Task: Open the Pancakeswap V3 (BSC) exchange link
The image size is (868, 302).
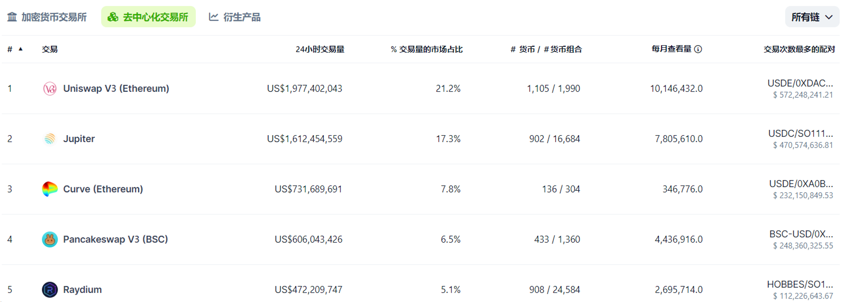Action: click(x=115, y=239)
